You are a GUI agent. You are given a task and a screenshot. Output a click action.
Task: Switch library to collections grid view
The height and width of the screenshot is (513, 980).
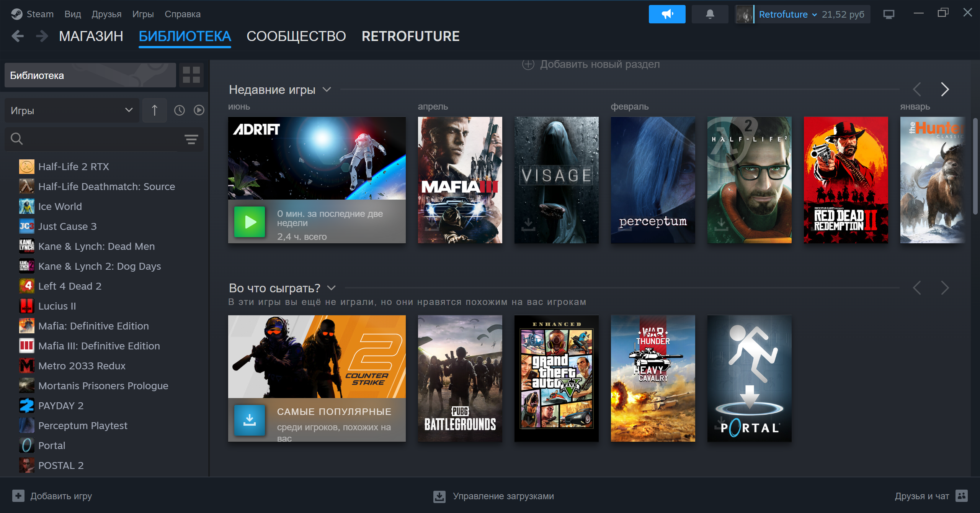[x=191, y=75]
